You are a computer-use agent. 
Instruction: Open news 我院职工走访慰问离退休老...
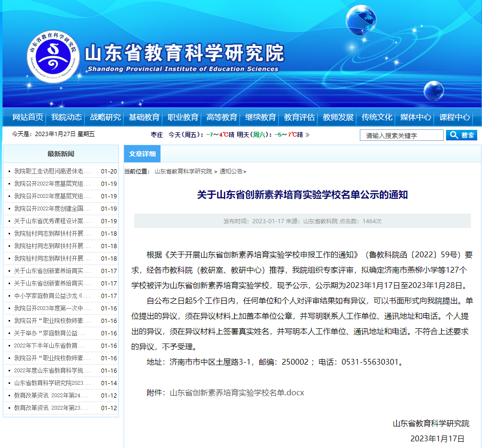(x=52, y=171)
